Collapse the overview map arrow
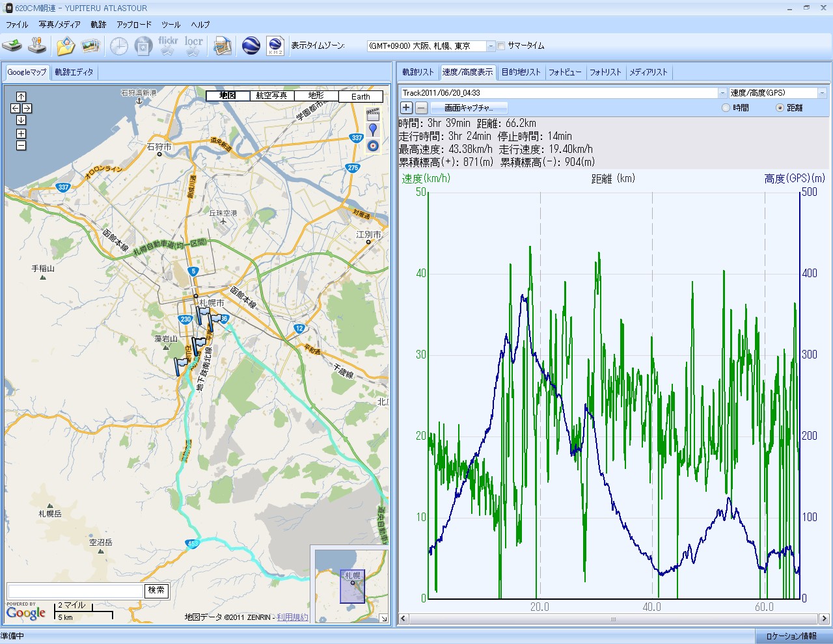 click(384, 619)
